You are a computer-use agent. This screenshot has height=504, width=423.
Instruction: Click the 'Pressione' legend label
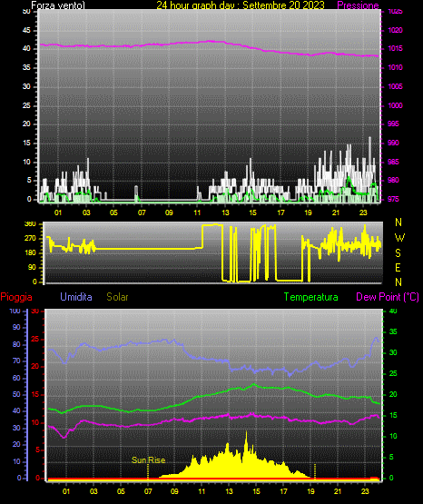pos(358,5)
